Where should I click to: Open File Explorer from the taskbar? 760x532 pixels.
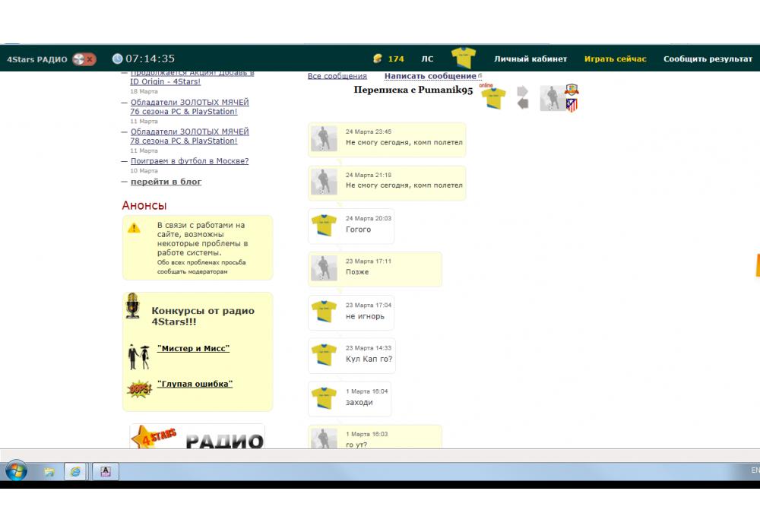coord(49,471)
